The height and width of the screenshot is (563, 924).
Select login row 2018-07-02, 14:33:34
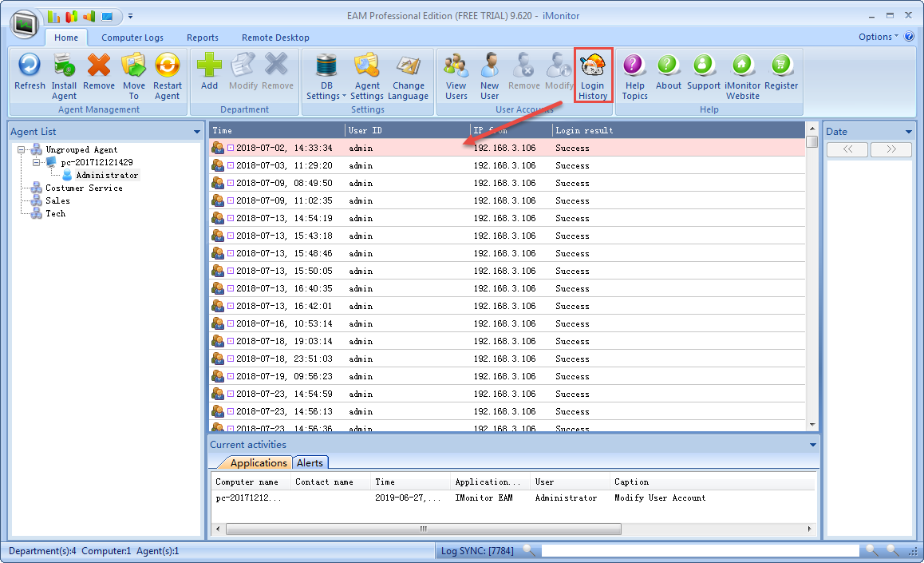(x=507, y=148)
